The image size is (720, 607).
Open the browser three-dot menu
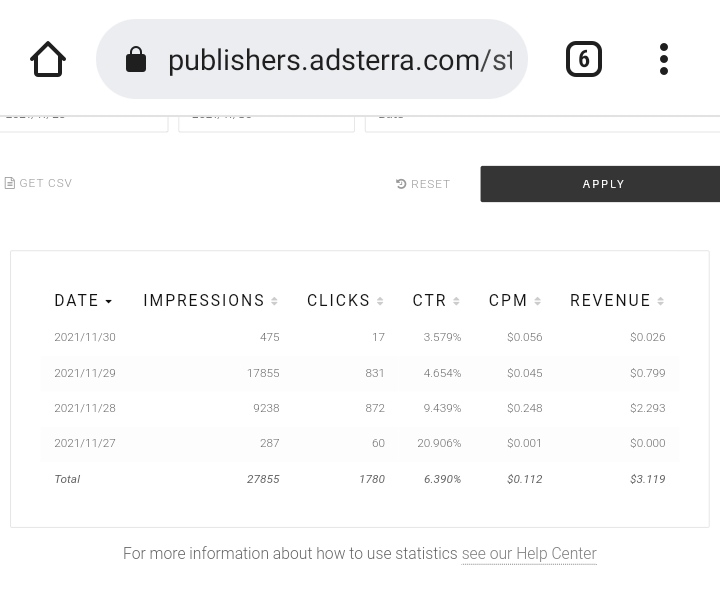pos(664,59)
